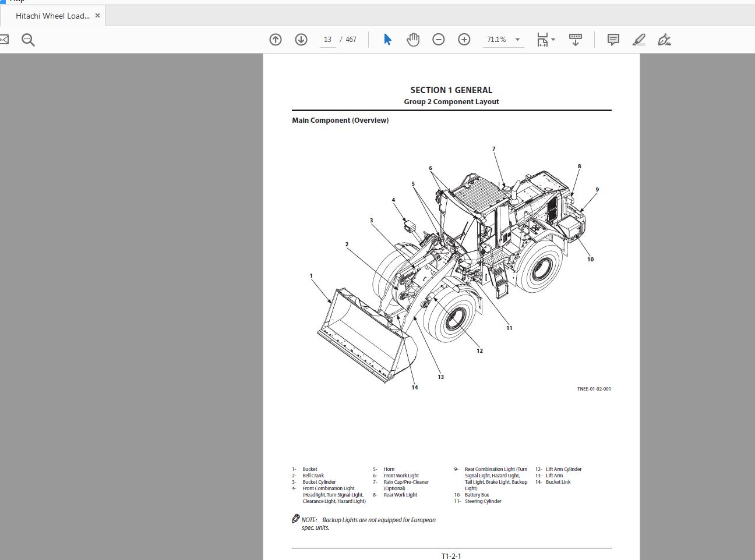Add a comment with speech bubble icon
The height and width of the screenshot is (560, 755).
coord(613,40)
